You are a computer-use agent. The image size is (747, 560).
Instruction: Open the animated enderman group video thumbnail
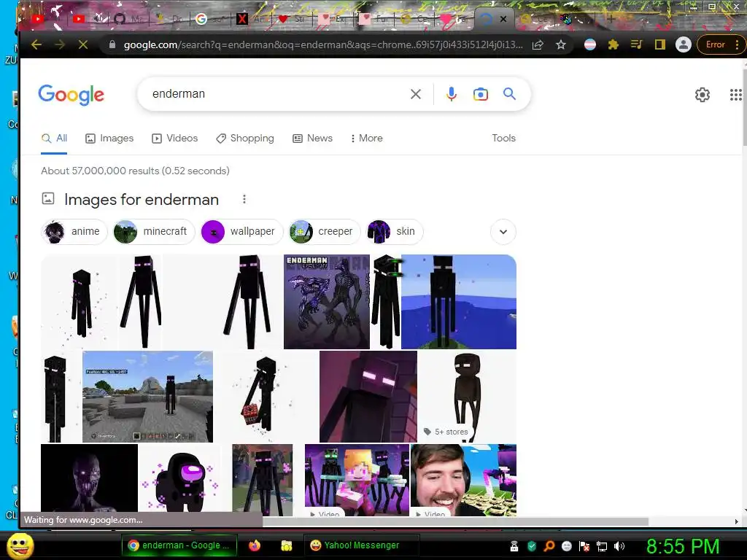(357, 480)
